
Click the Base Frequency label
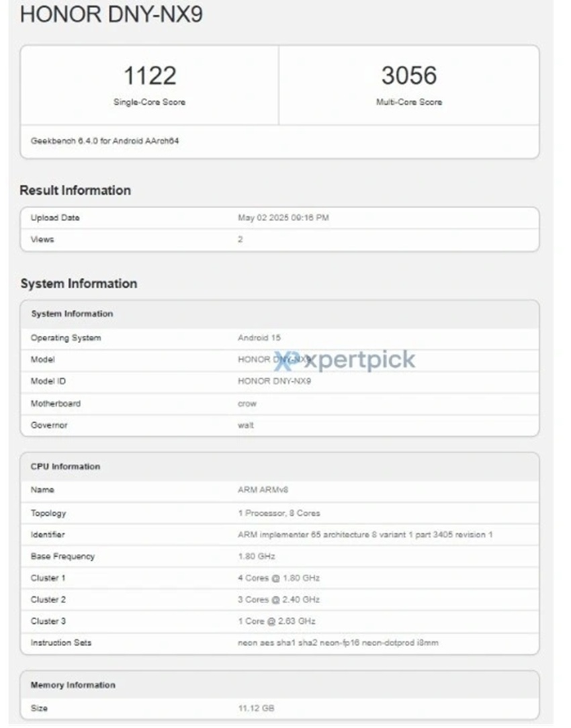coord(62,557)
